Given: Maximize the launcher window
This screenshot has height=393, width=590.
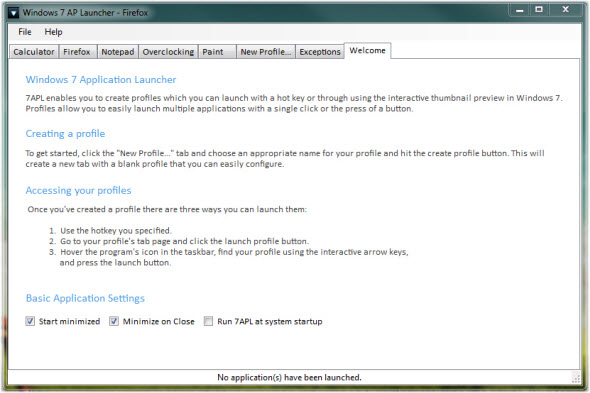Looking at the screenshot, I should 539,10.
